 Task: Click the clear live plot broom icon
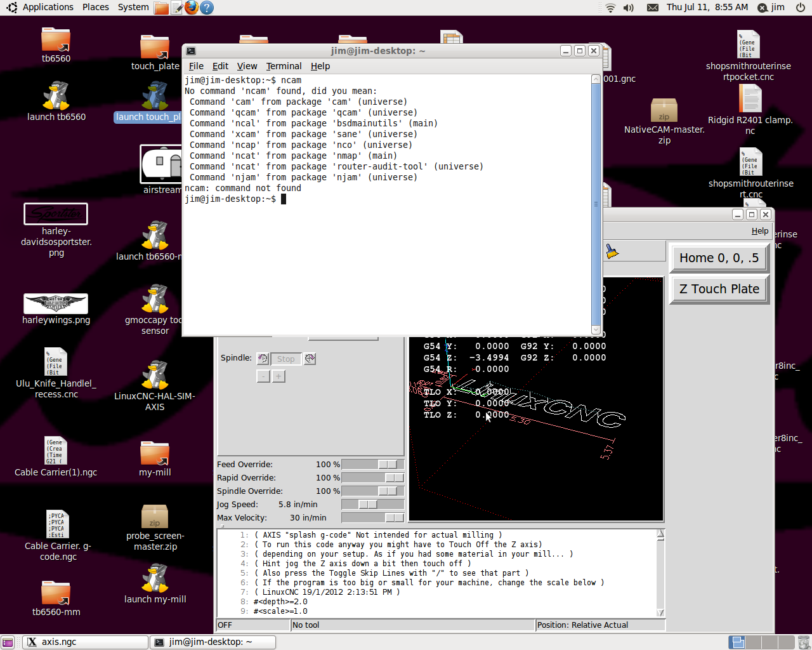click(x=612, y=251)
